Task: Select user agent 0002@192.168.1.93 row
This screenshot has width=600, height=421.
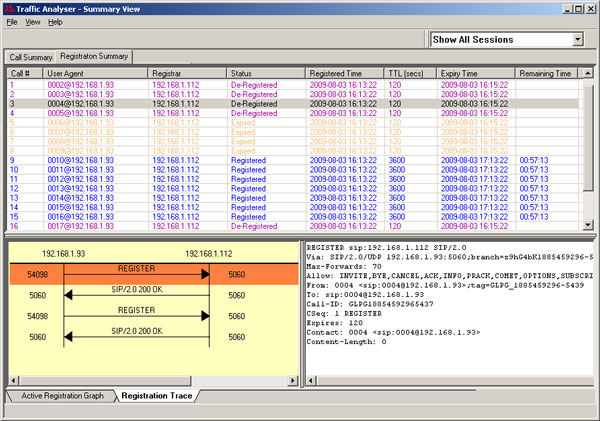Action: click(293, 85)
